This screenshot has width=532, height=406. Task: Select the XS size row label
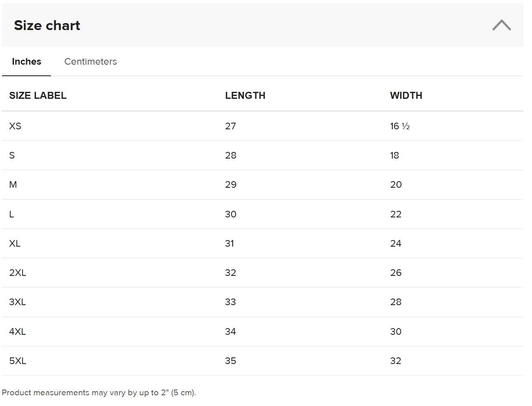coord(15,126)
